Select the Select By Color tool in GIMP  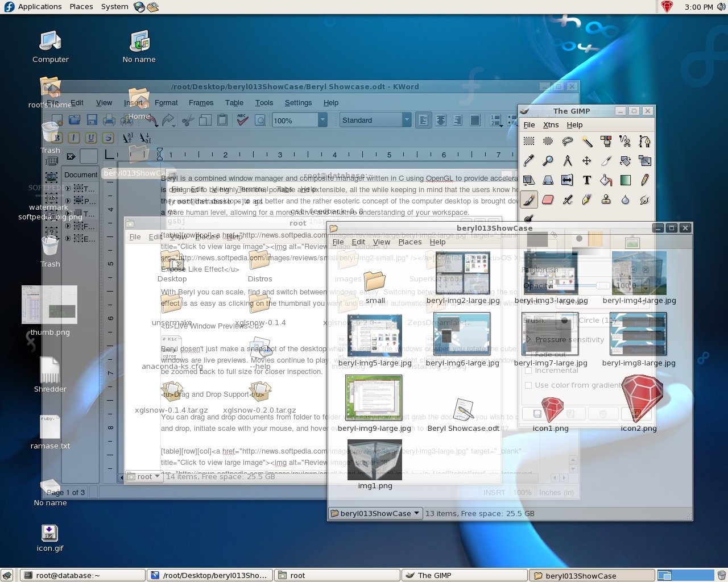coord(606,142)
